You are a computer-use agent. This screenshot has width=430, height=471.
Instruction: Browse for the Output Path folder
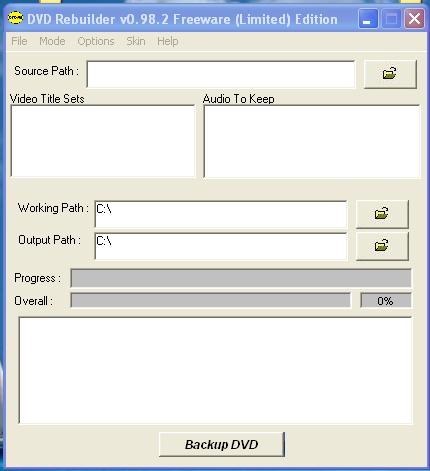click(x=382, y=246)
